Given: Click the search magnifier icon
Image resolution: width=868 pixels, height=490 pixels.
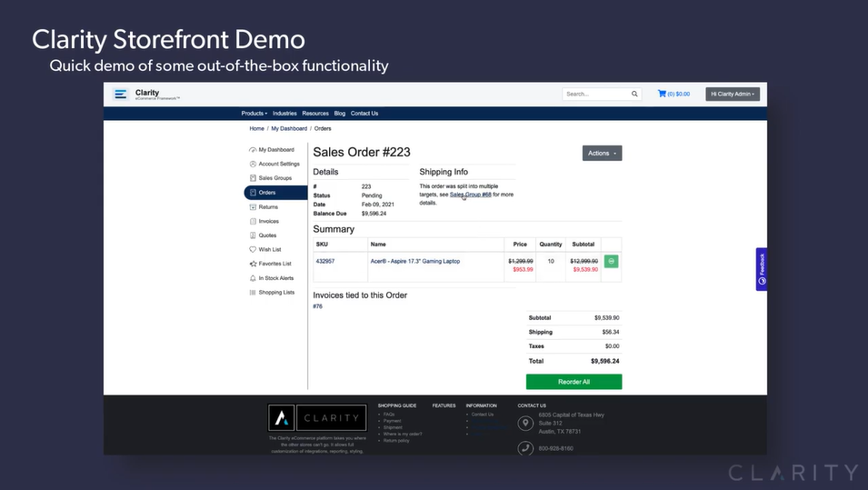Looking at the screenshot, I should point(634,95).
